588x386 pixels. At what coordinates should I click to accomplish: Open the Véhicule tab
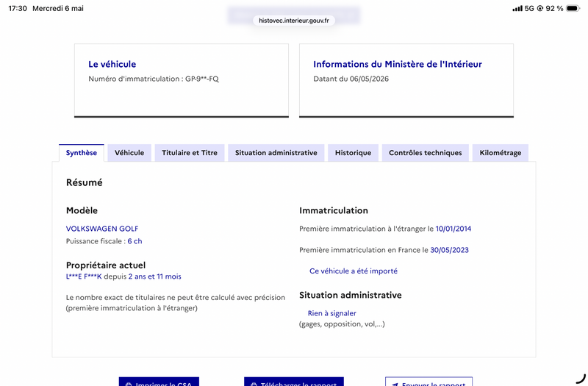(x=129, y=153)
